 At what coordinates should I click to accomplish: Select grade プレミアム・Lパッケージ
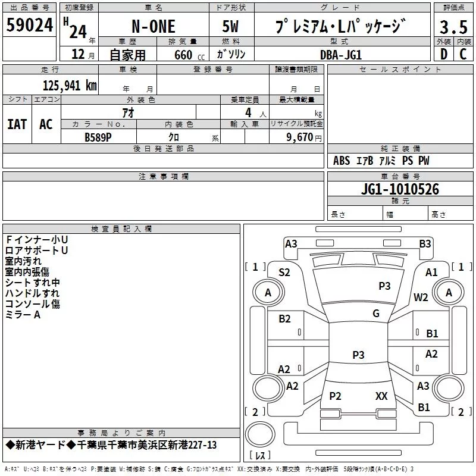pos(340,26)
